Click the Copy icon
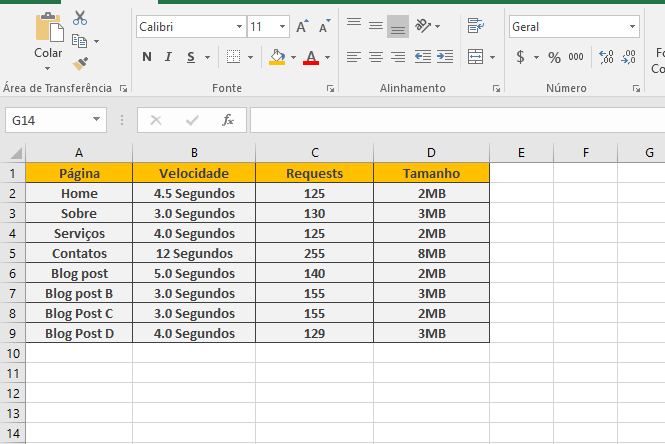Image resolution: width=665 pixels, height=444 pixels. click(x=79, y=41)
